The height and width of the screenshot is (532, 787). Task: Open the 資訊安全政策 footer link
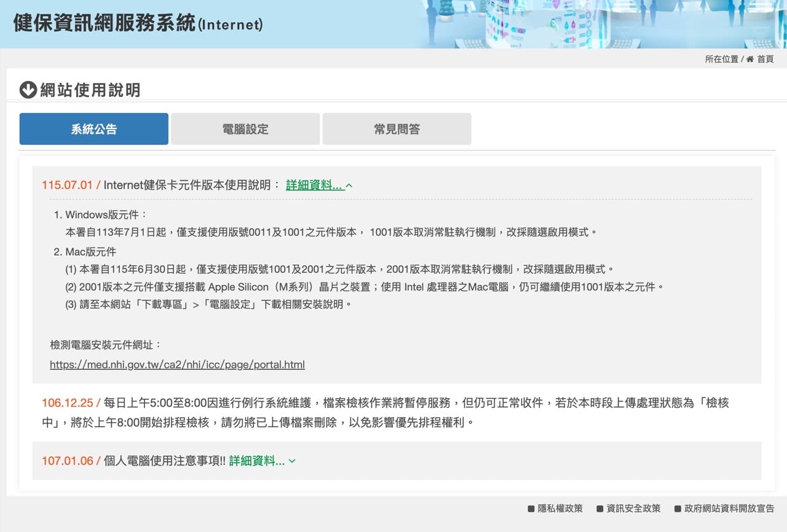click(x=633, y=509)
